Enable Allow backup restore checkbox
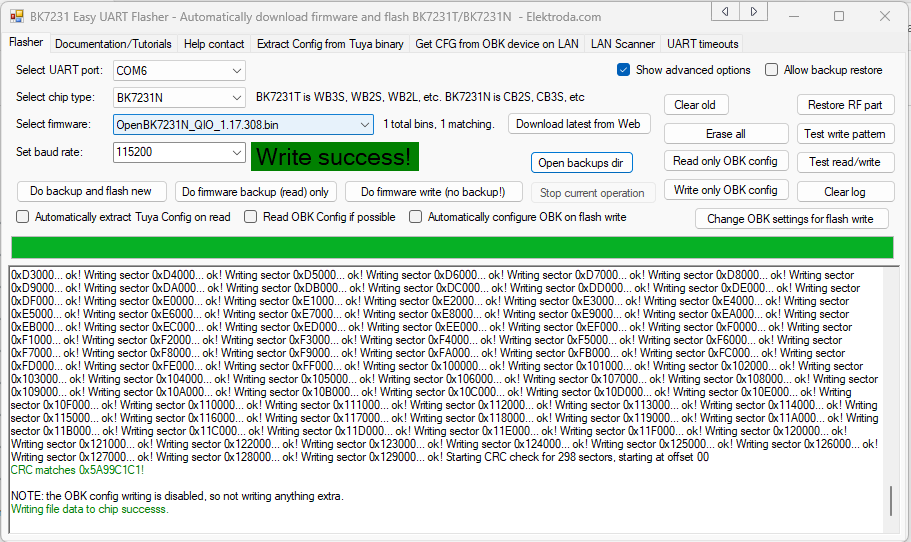 (x=772, y=70)
